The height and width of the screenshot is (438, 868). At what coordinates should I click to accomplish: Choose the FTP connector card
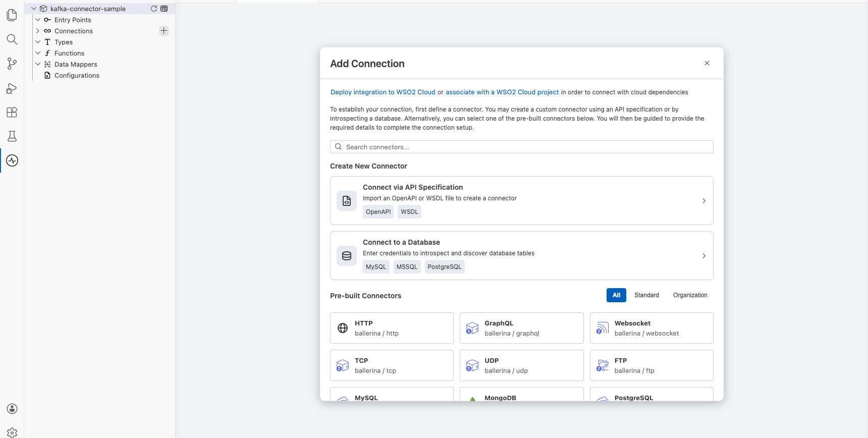[652, 365]
